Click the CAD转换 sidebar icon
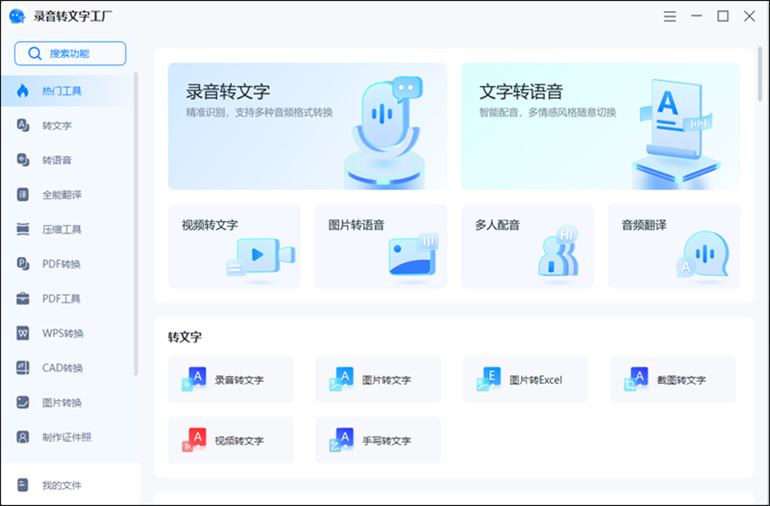770x506 pixels. (23, 368)
